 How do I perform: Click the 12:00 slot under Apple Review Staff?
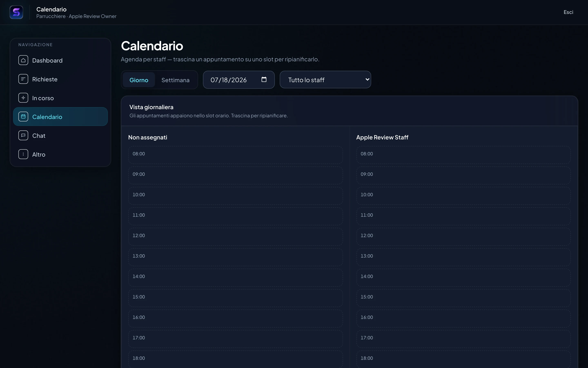point(464,237)
